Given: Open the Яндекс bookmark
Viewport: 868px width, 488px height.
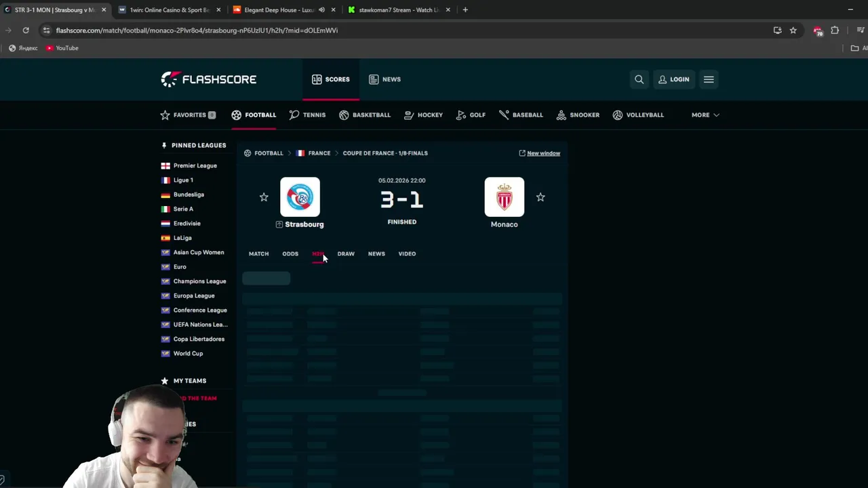Looking at the screenshot, I should coord(23,48).
